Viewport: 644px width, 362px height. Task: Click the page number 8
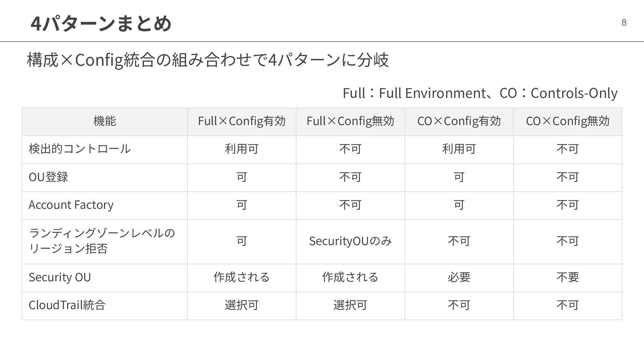pyautogui.click(x=624, y=22)
